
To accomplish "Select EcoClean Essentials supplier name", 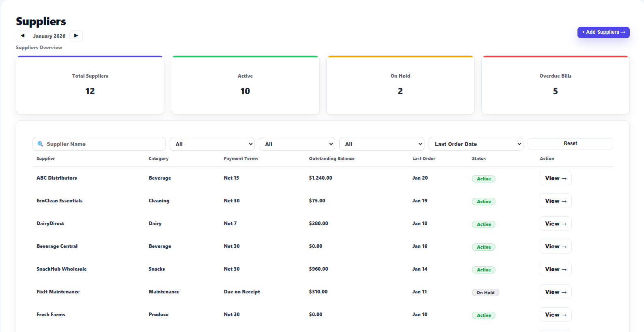I will click(59, 201).
